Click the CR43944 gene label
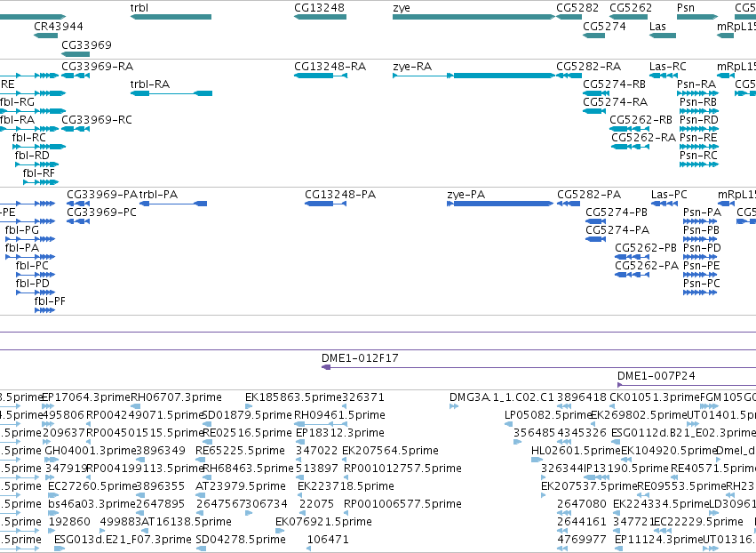756x553 pixels. 59,26
